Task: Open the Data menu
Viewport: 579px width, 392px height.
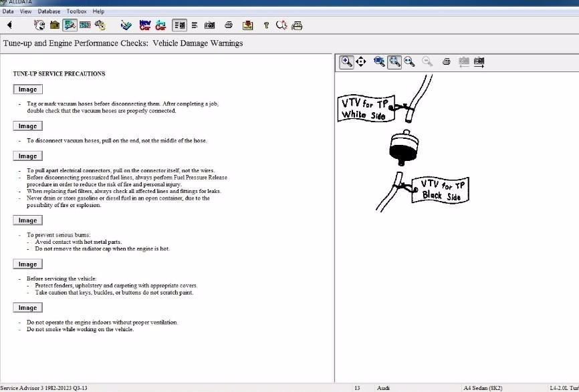Action: (8, 11)
